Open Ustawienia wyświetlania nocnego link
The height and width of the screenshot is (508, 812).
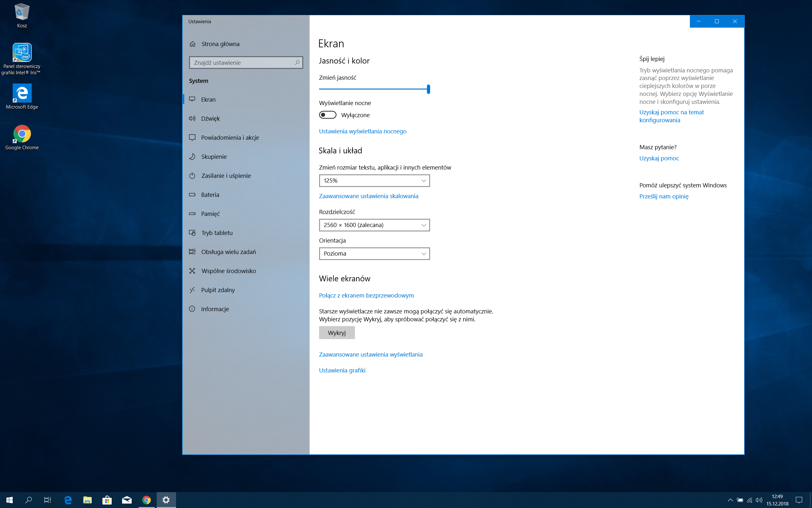pos(363,131)
